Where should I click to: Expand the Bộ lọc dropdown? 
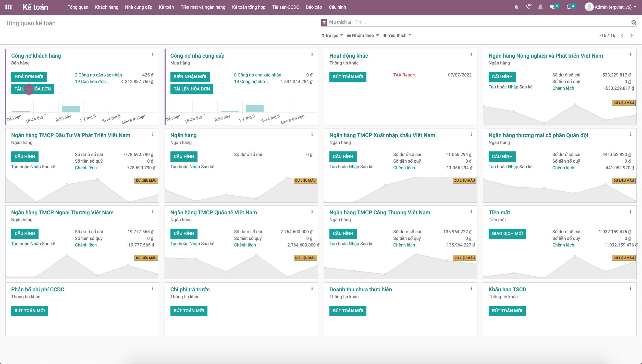332,35
